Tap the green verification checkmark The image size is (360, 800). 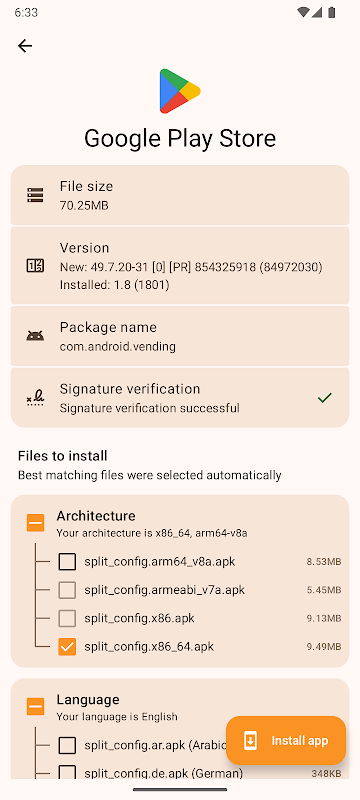click(324, 397)
